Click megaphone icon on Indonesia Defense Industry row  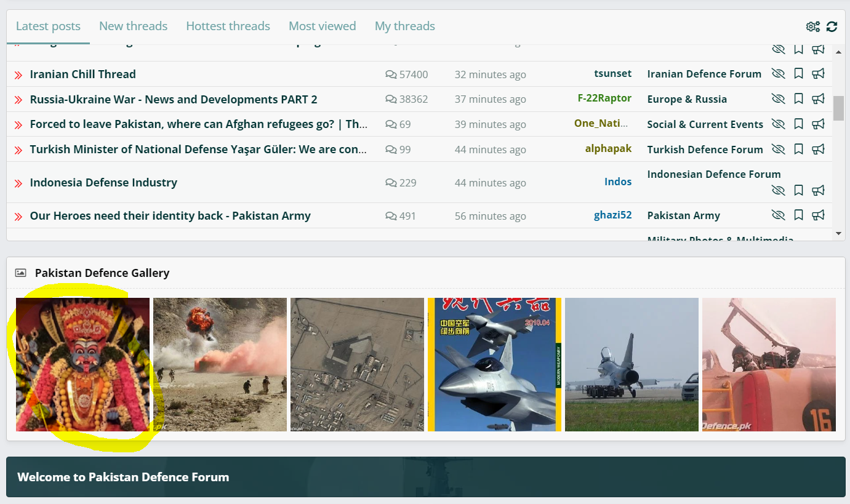click(818, 191)
